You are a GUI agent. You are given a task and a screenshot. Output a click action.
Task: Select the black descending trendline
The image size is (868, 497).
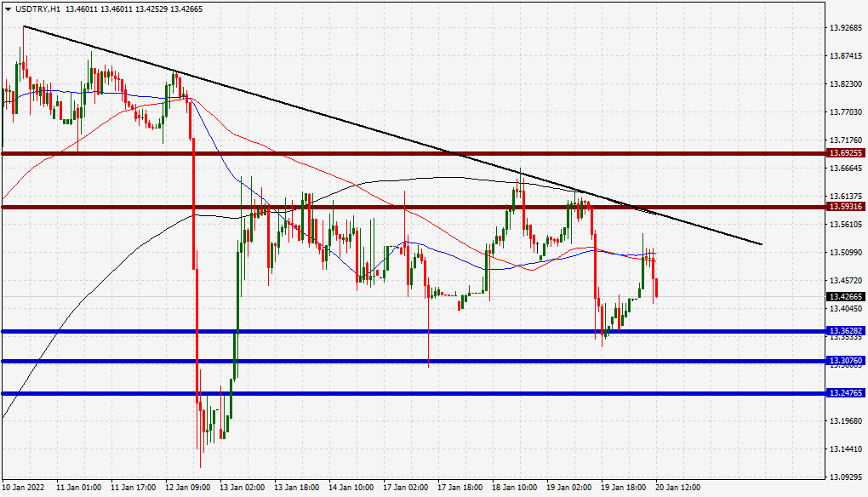point(393,135)
